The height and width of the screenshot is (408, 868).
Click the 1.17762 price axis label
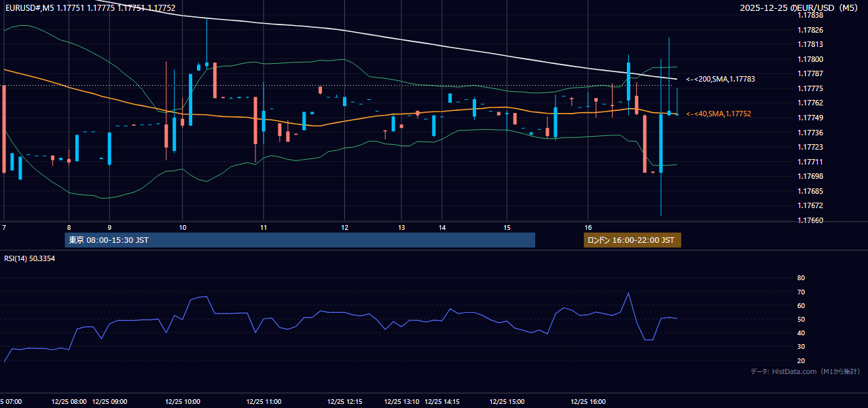810,103
